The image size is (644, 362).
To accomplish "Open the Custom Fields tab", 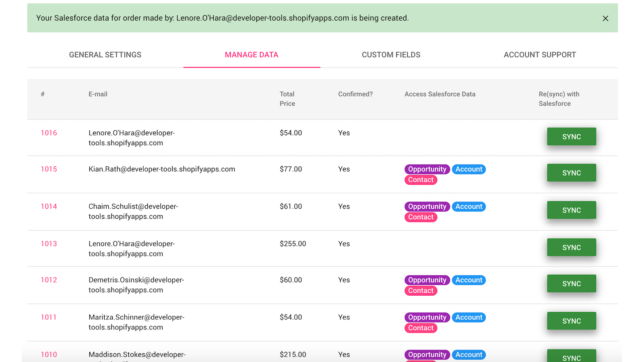I will click(x=391, y=55).
